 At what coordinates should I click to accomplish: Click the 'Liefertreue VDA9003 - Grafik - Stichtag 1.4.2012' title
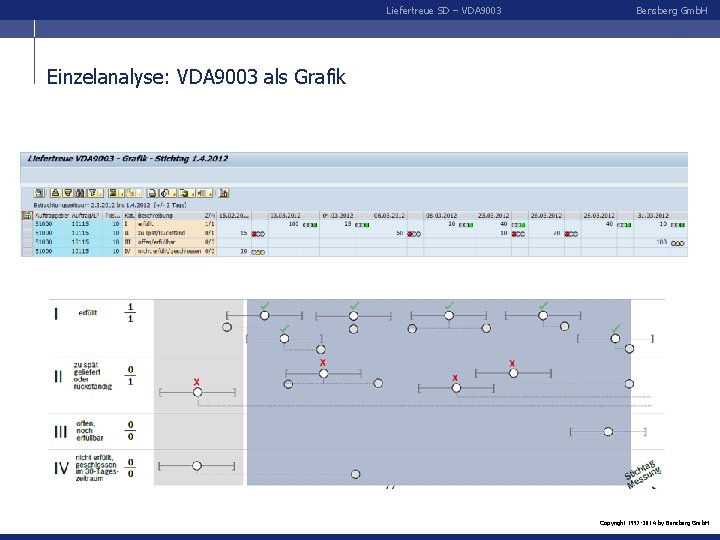coord(128,159)
